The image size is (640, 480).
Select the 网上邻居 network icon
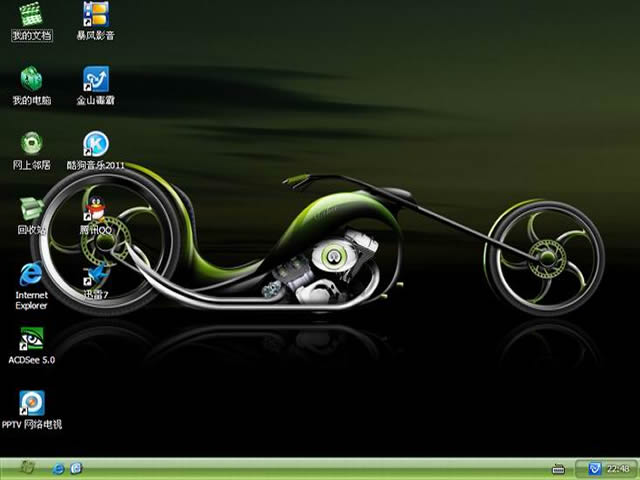[31, 143]
